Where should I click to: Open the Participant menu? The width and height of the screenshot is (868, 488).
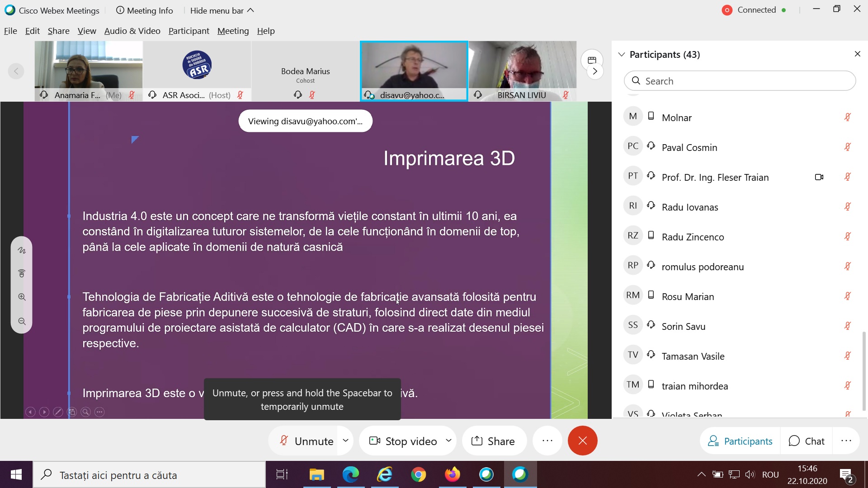189,31
